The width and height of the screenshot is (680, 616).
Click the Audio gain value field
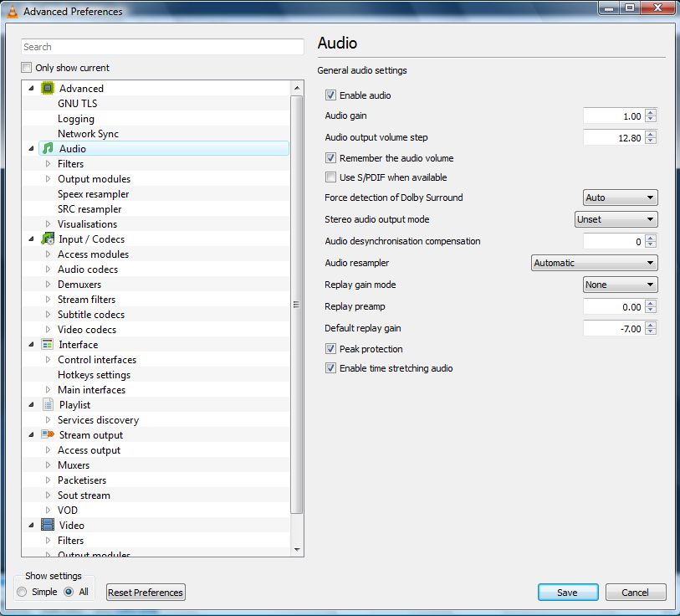tap(614, 116)
